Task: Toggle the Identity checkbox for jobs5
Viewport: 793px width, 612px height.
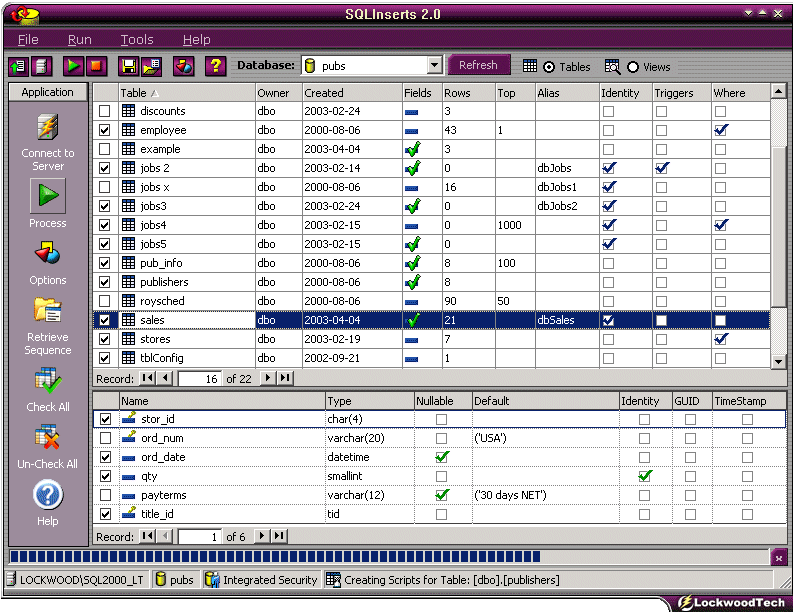Action: pyautogui.click(x=609, y=244)
